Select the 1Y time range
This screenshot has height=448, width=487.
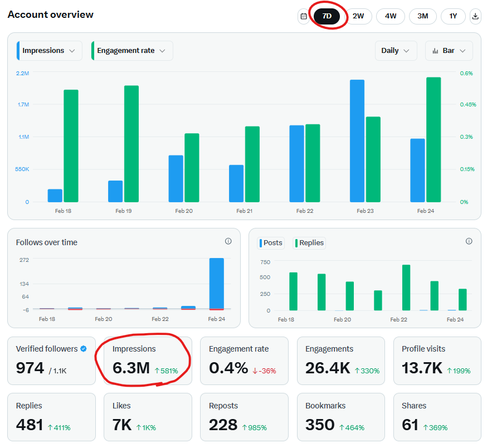453,16
